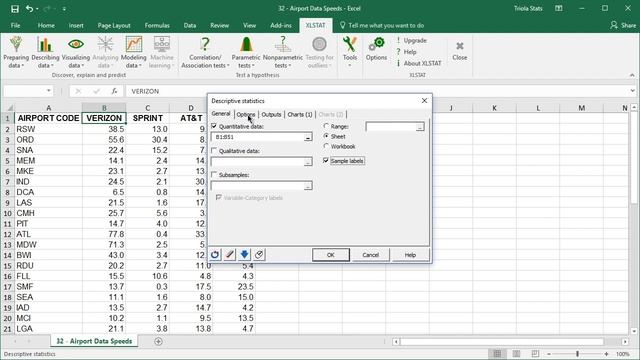Open the Describing data tool
The height and width of the screenshot is (360, 640).
point(45,52)
